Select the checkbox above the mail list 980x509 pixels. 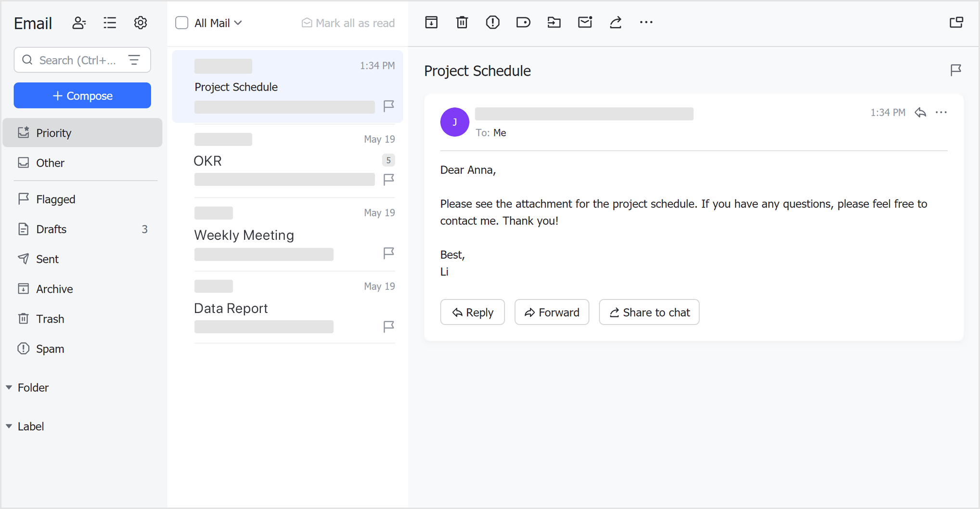[181, 23]
